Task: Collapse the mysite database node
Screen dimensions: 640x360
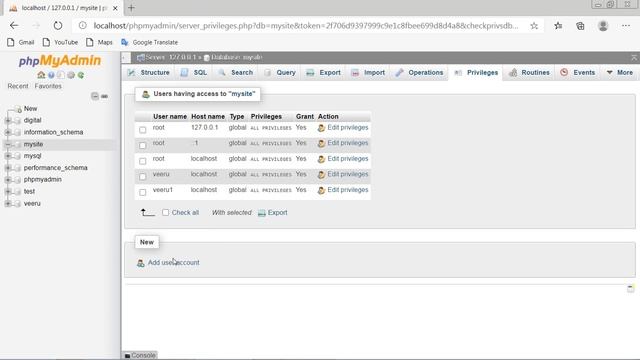Action: click(8, 144)
